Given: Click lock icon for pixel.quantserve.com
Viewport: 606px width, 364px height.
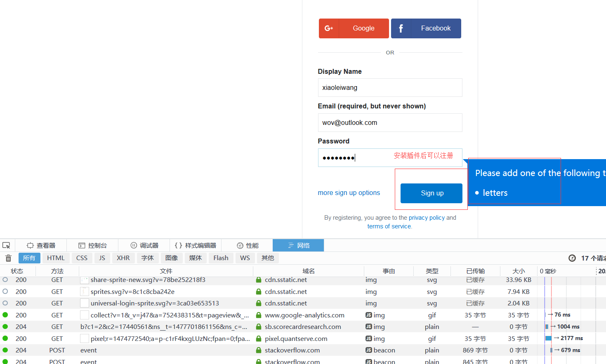Looking at the screenshot, I should point(259,338).
